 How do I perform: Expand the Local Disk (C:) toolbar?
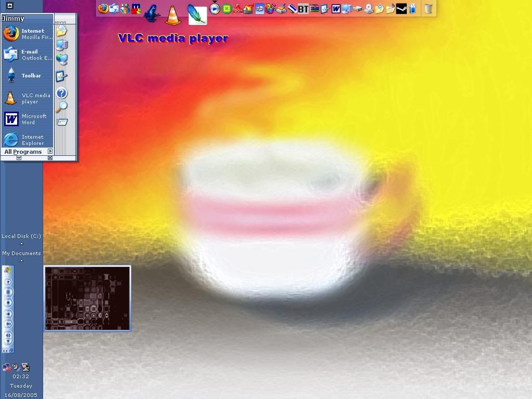click(21, 243)
